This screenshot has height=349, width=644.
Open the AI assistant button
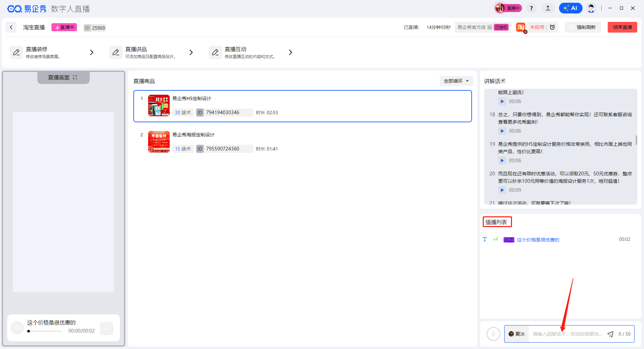tap(570, 8)
